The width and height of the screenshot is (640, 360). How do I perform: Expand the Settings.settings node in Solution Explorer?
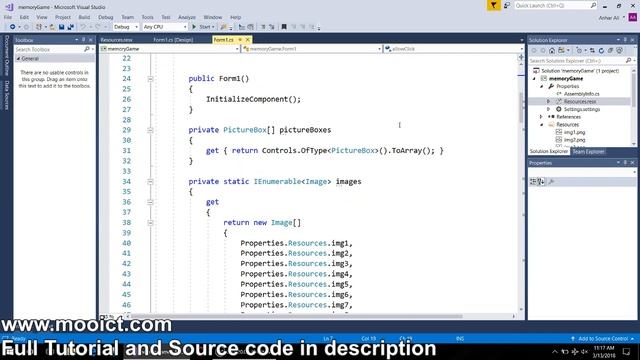pos(549,109)
